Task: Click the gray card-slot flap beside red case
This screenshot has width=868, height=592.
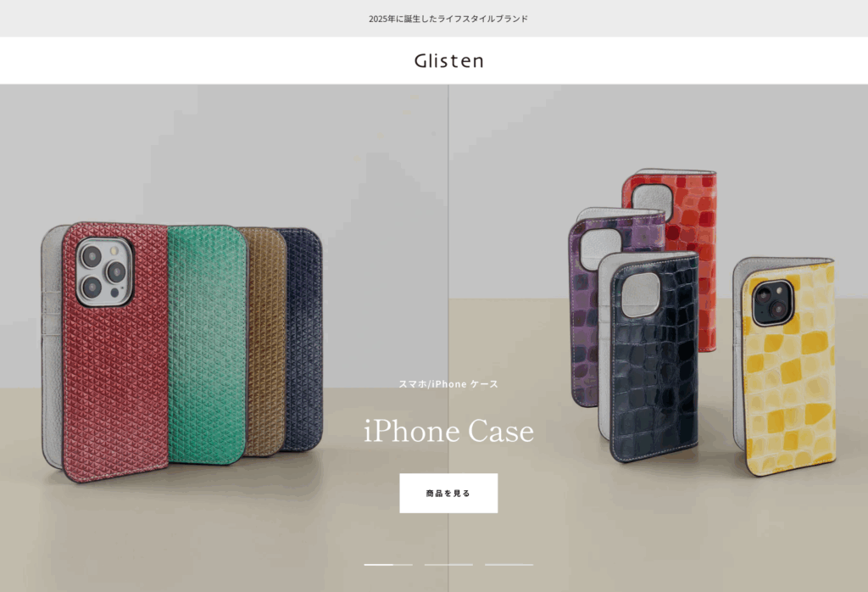Action: [x=53, y=346]
